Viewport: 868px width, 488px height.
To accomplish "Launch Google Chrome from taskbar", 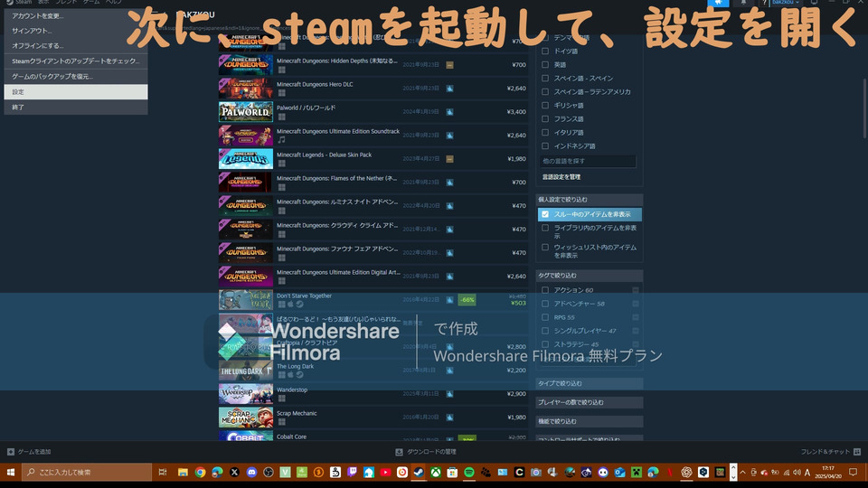I will tap(200, 472).
